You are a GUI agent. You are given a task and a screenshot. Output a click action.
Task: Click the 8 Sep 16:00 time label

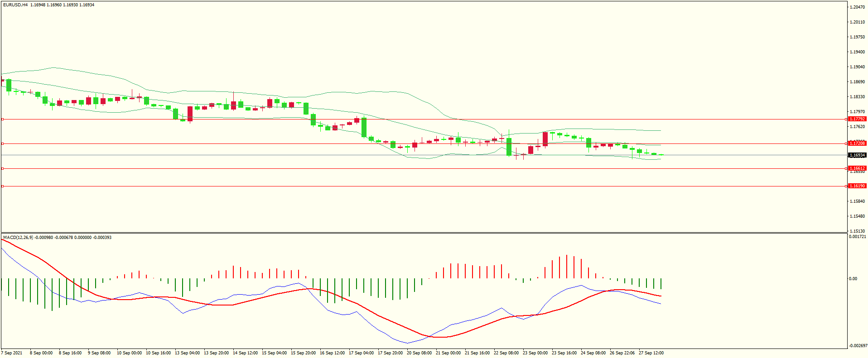70,353
